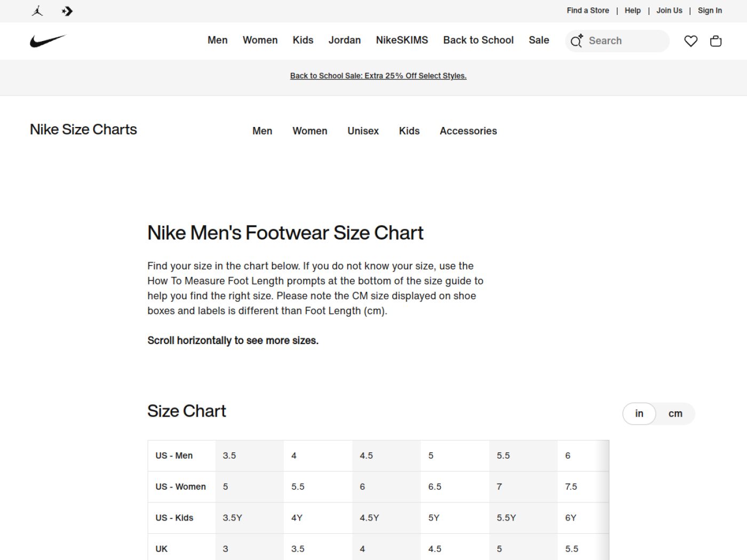Switch size chart units to in
The height and width of the screenshot is (560, 747).
coord(639,414)
